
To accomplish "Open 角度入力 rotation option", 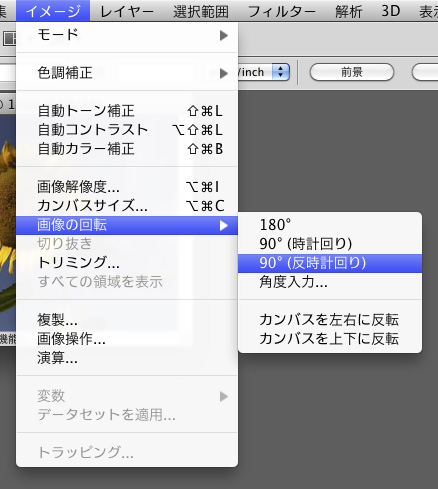I will point(330,282).
